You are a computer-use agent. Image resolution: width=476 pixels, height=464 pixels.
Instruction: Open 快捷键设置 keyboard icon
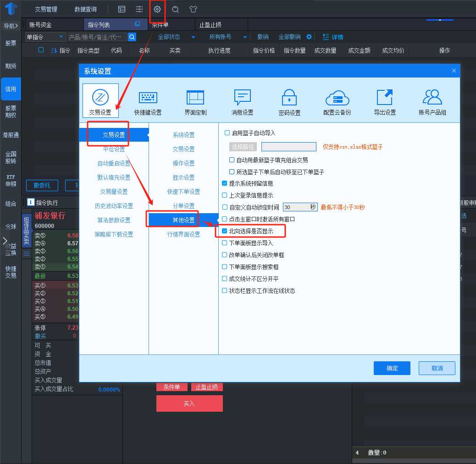point(148,103)
